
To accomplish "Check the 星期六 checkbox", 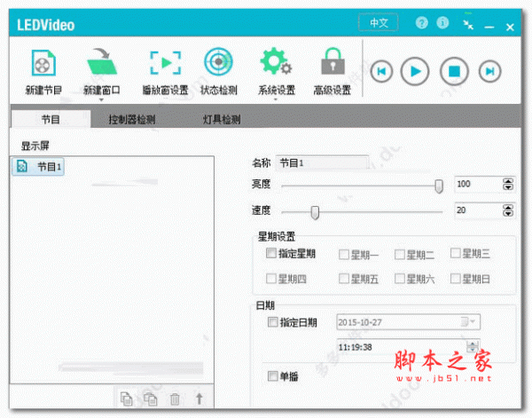I will 400,279.
